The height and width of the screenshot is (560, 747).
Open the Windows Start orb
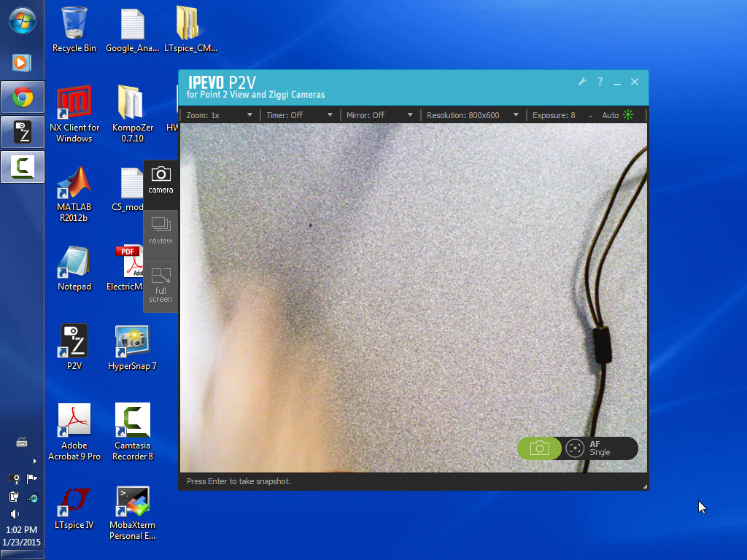point(22,21)
